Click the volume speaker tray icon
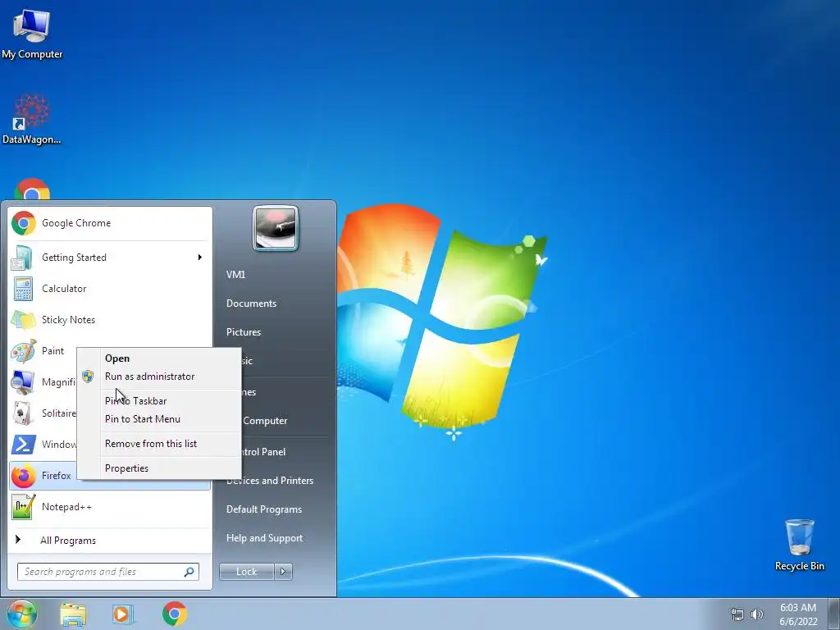Screen dimensions: 840x630 [757, 614]
